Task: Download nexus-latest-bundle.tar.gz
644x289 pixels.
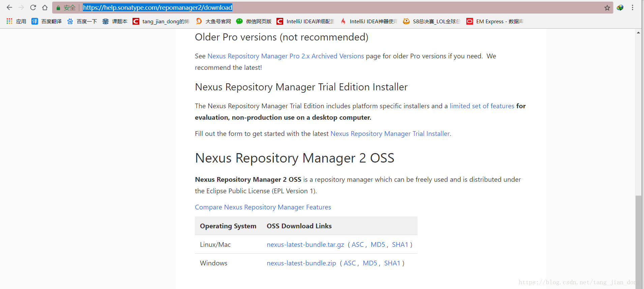Action: point(305,244)
